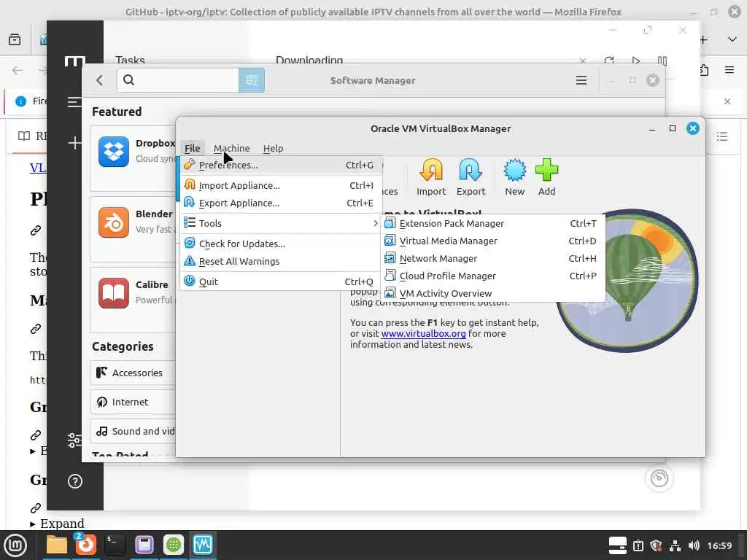This screenshot has height=560, width=747.
Task: Open the Blender featured app card
Action: tap(133, 229)
